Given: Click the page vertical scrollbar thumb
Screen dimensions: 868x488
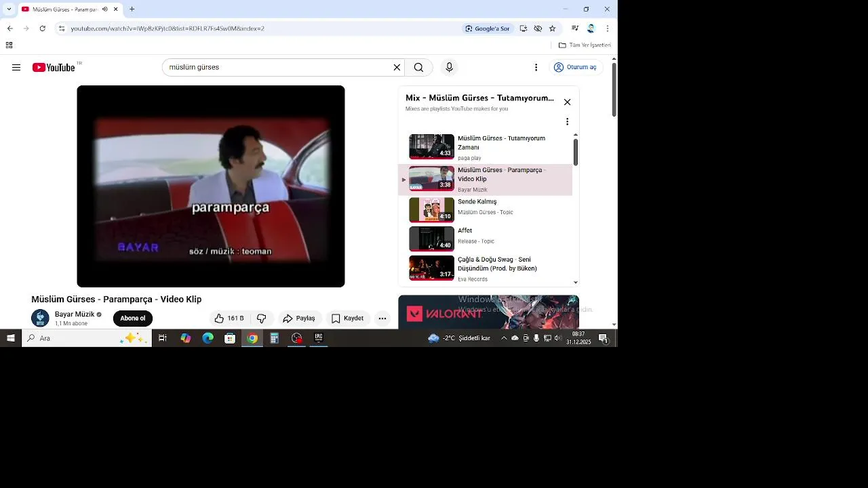Looking at the screenshot, I should coord(614,90).
